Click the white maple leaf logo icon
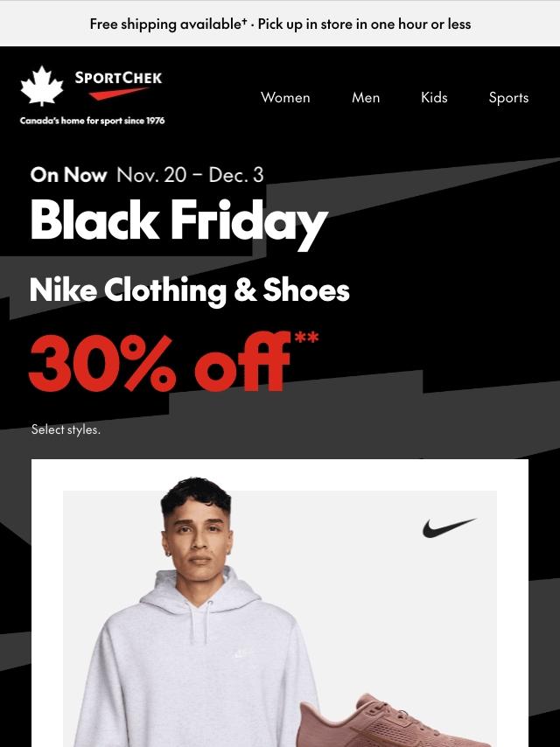 (42, 86)
